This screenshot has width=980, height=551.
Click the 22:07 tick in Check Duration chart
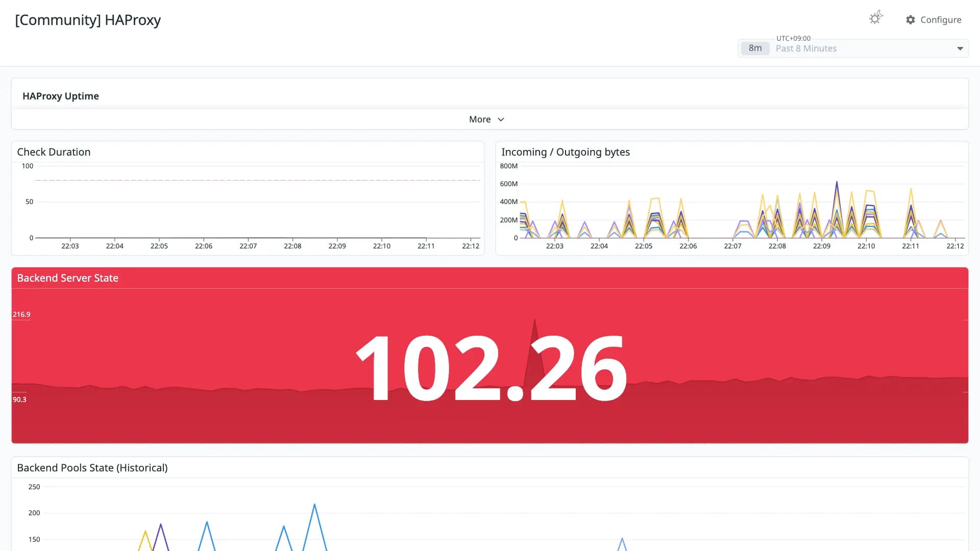248,246
